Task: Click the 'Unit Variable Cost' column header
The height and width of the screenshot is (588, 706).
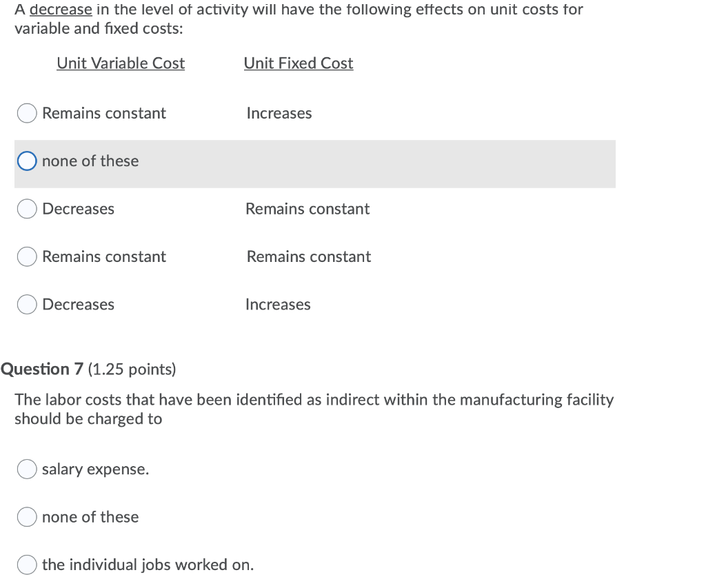Action: coord(120,63)
